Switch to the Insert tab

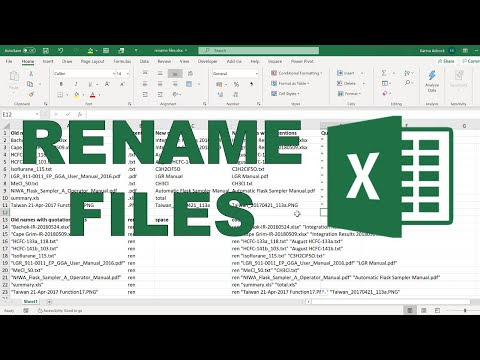48,61
